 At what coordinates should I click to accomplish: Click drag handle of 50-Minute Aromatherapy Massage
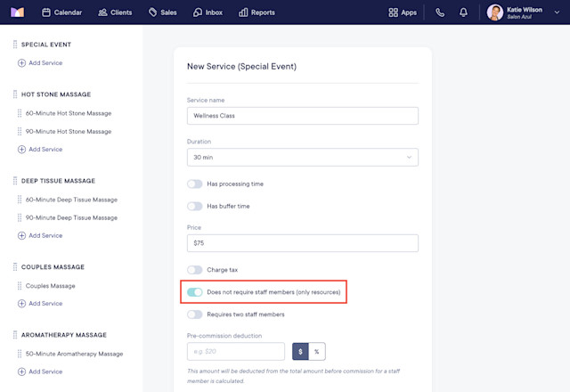pos(20,354)
